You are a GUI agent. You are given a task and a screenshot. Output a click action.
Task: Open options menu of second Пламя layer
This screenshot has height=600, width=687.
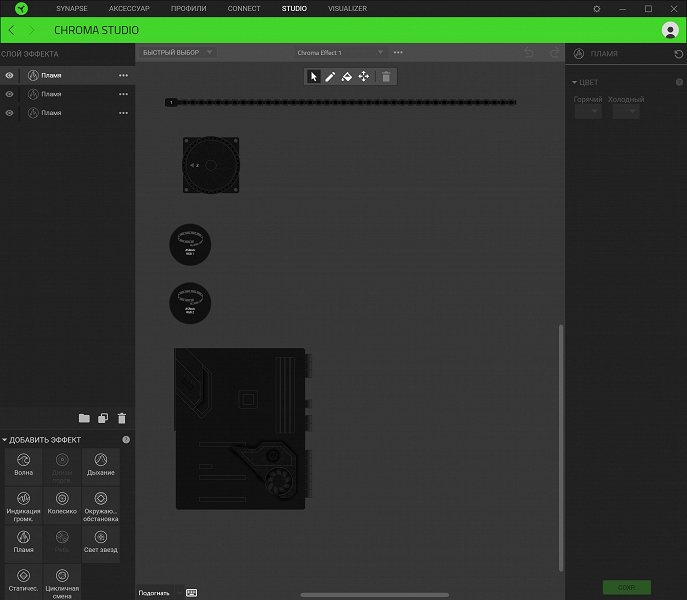124,94
